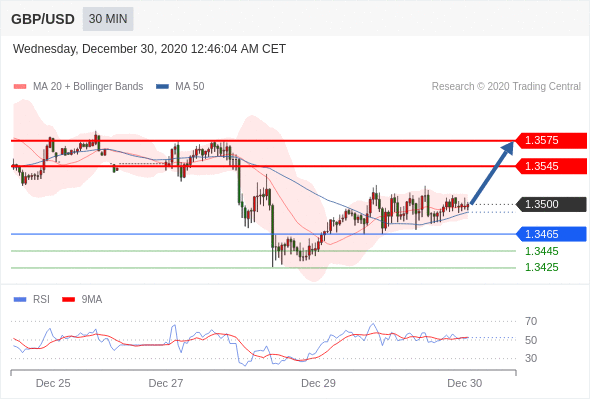Select the chart timestamp text
Viewport: 590px width, 400px height.
[149, 49]
